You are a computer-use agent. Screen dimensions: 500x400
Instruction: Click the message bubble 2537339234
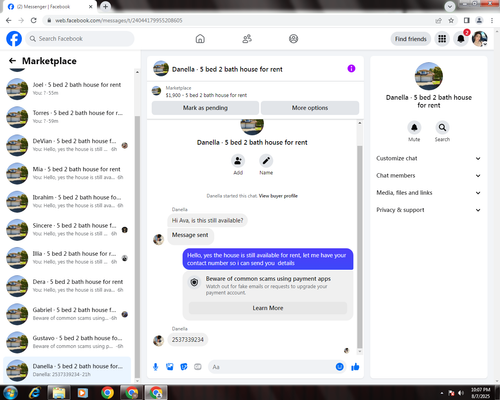[x=188, y=340]
